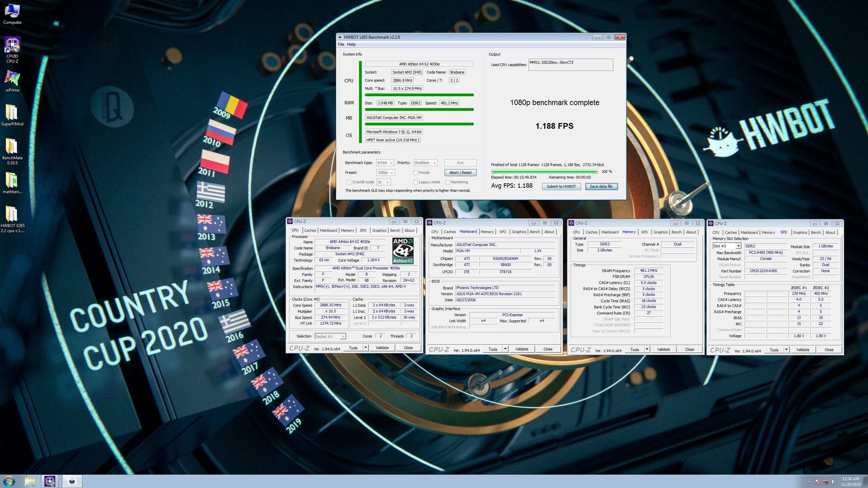Click the benchmark progress bar at 100%
This screenshot has height=488, width=868.
tap(545, 172)
